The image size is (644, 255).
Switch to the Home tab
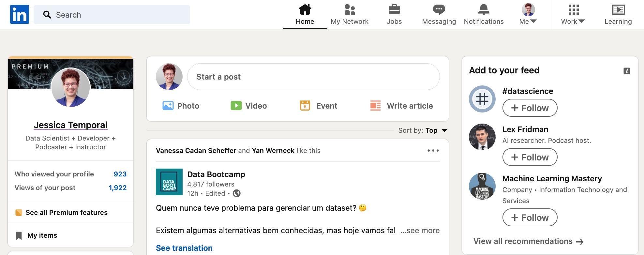tap(305, 14)
